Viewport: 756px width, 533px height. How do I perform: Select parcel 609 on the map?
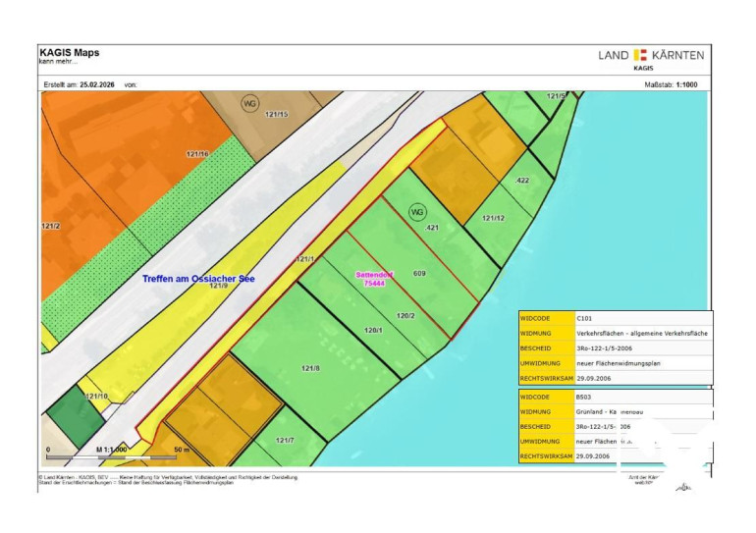point(419,272)
